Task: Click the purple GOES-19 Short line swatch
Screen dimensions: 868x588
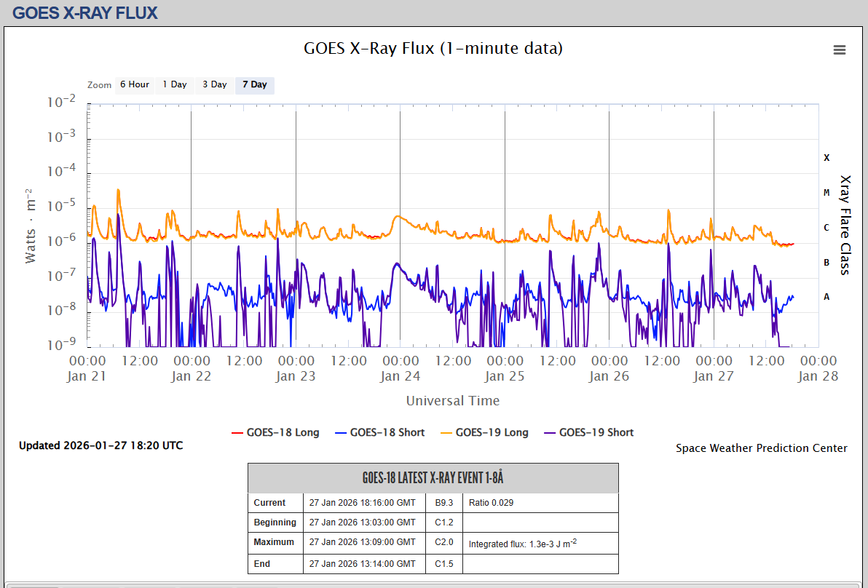Action: click(550, 433)
